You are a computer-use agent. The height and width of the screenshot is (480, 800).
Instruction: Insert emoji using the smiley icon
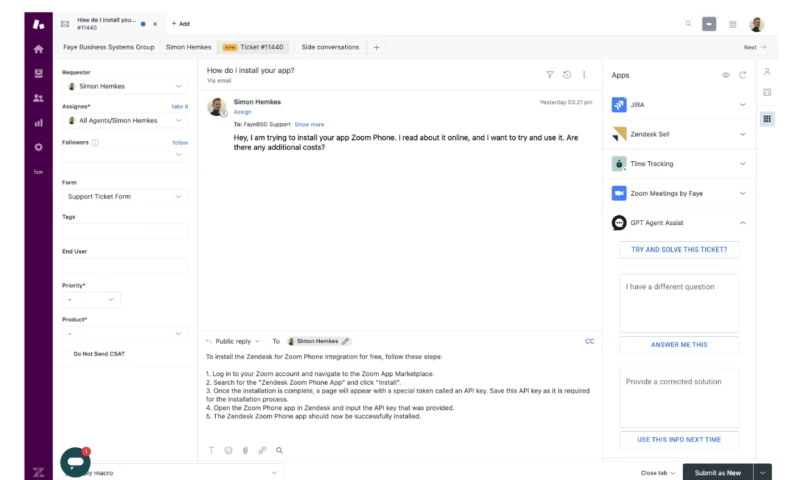(228, 450)
